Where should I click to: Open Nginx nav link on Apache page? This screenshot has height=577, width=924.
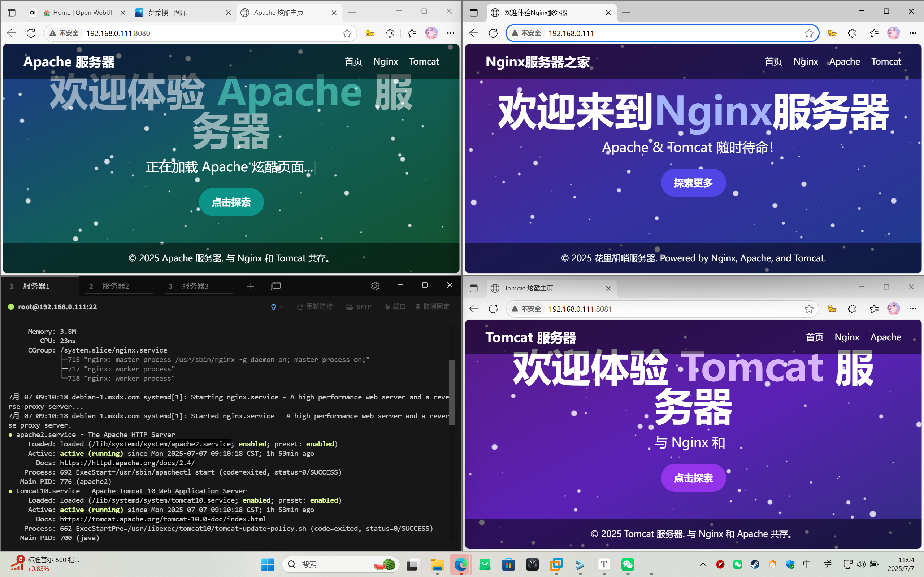[386, 61]
